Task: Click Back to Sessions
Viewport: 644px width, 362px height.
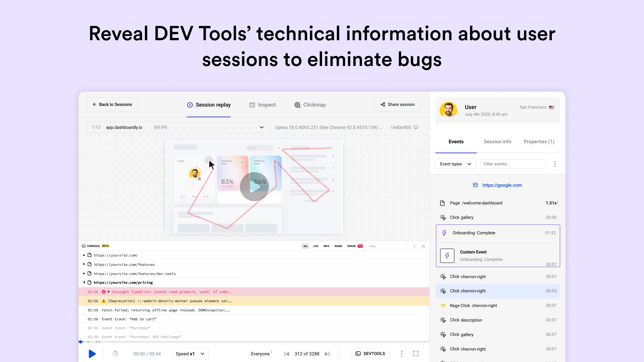Action: [112, 104]
